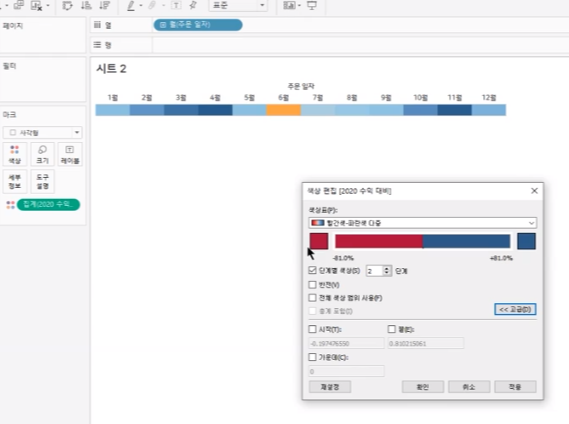Select the orange 6월 mark in the view

283,110
